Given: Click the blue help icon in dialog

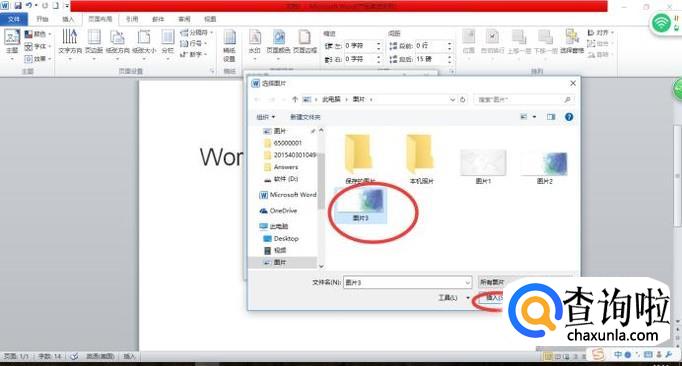Looking at the screenshot, I should 568,117.
